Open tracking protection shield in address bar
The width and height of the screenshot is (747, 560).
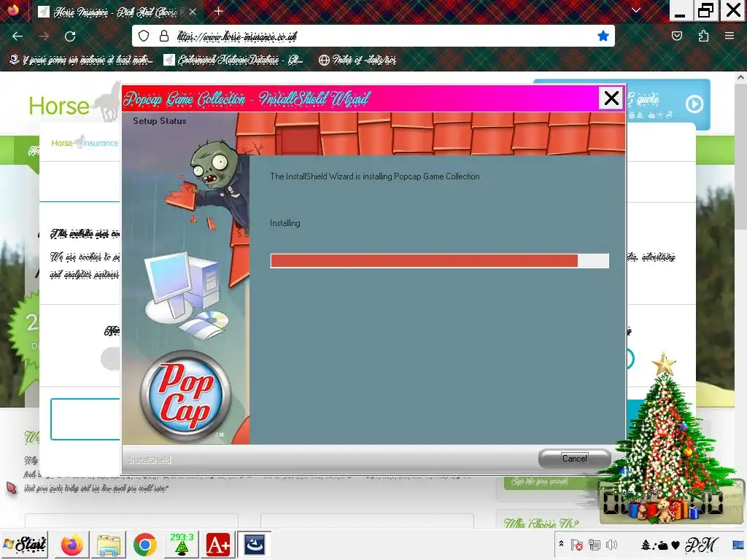[144, 36]
